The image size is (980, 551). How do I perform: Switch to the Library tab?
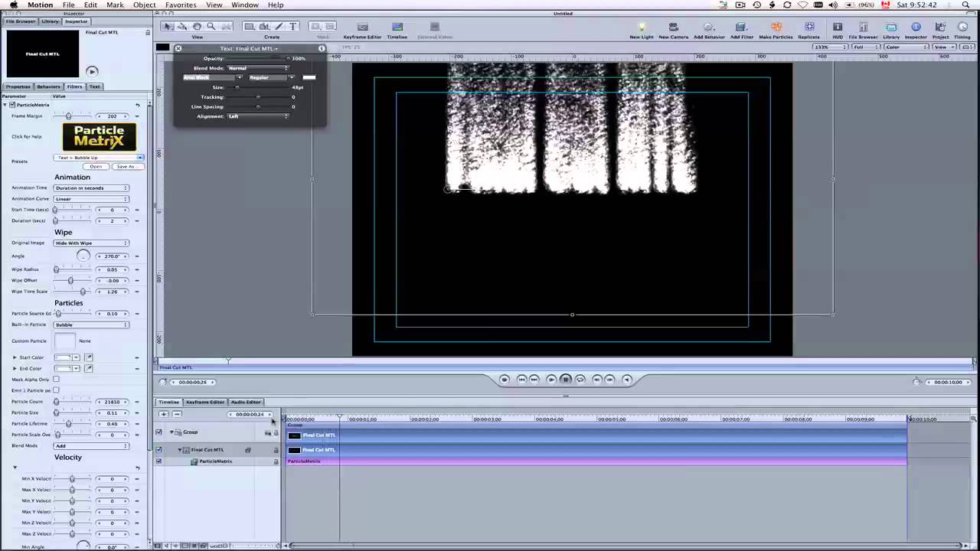coord(50,21)
